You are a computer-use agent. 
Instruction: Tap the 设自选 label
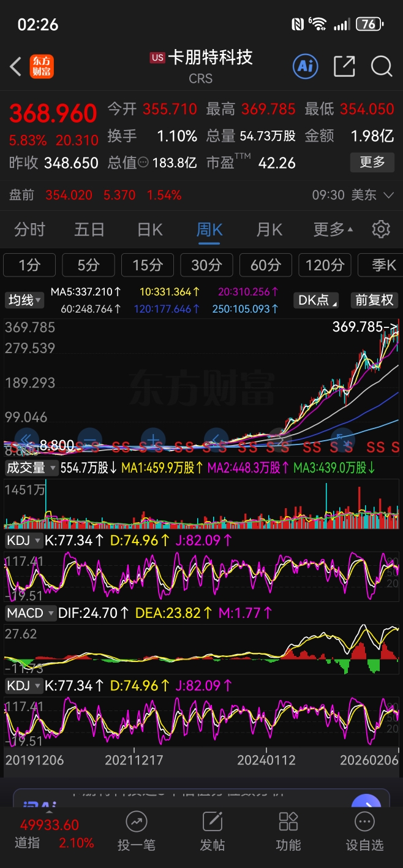pos(364,845)
